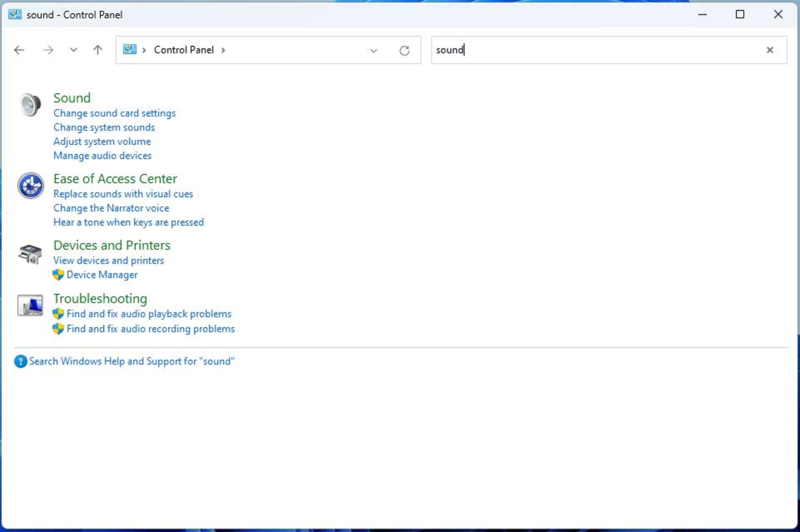This screenshot has width=800, height=532.
Task: Select Control Panel breadcrumb in address bar
Action: (x=184, y=50)
